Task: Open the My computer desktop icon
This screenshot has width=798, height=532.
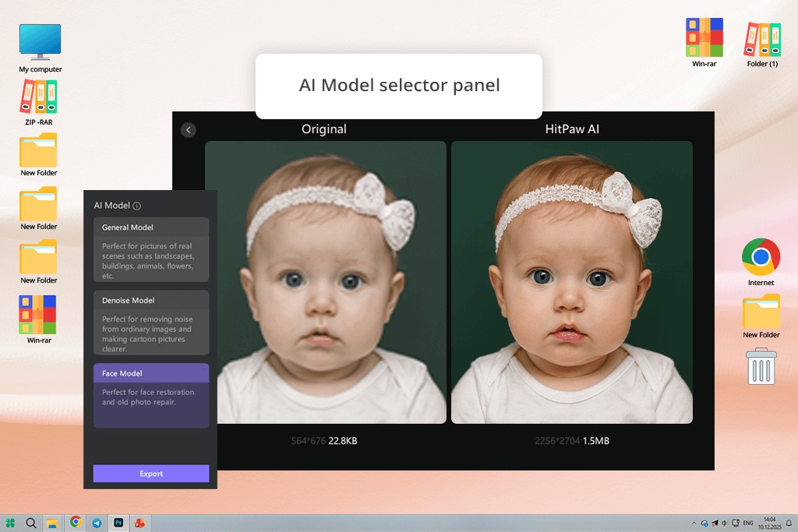Action: 41,48
